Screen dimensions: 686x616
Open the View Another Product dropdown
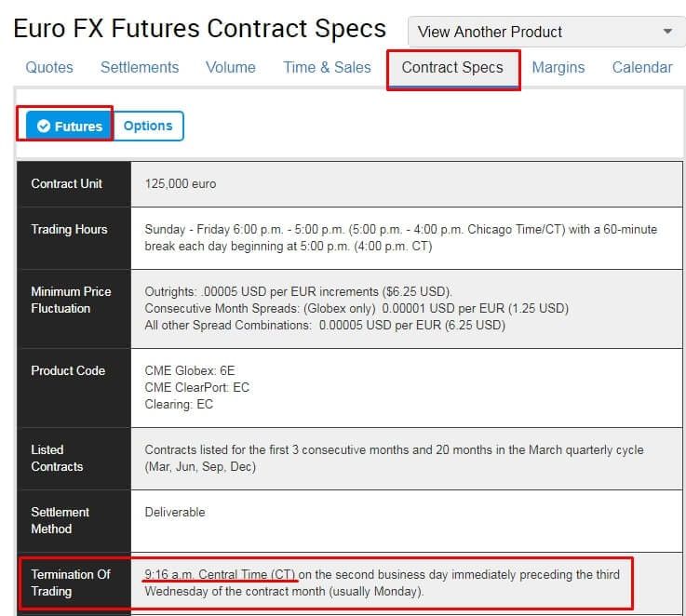coord(545,32)
